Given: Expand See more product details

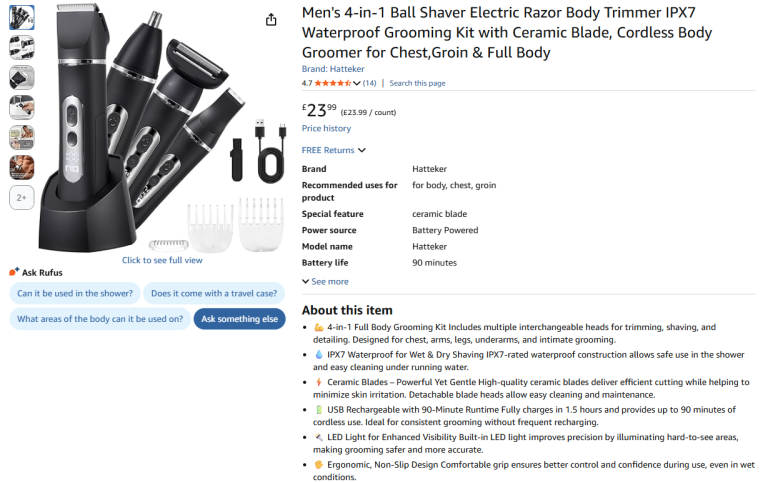Looking at the screenshot, I should coord(325,282).
